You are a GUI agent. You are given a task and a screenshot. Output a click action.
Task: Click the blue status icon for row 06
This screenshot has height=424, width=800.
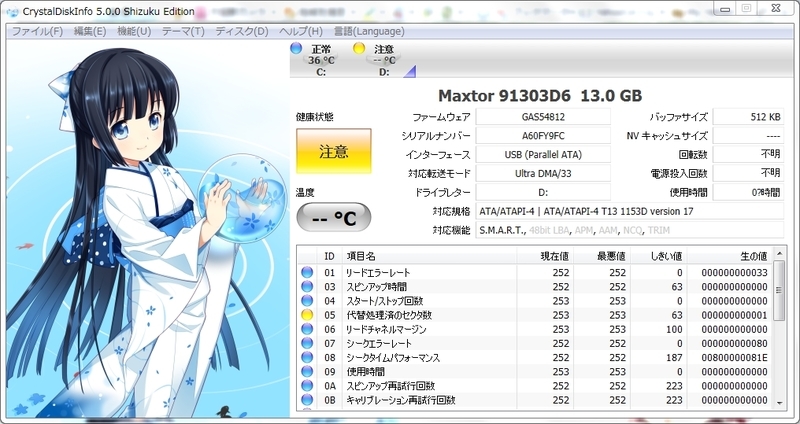[307, 329]
